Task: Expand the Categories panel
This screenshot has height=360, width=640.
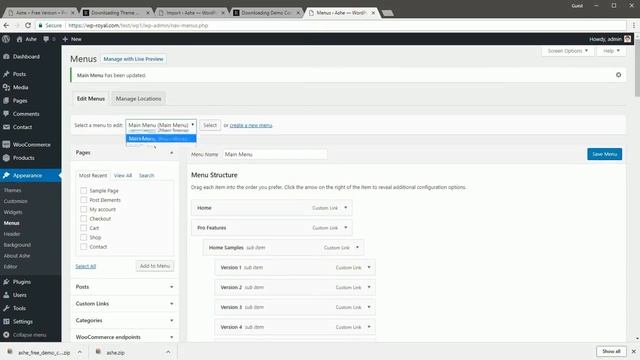Action: (171, 320)
